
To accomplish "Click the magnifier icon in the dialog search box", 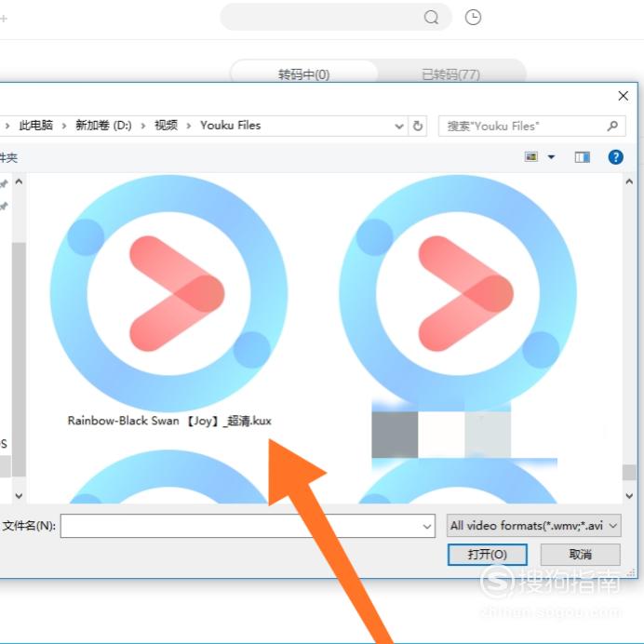I will 612,126.
